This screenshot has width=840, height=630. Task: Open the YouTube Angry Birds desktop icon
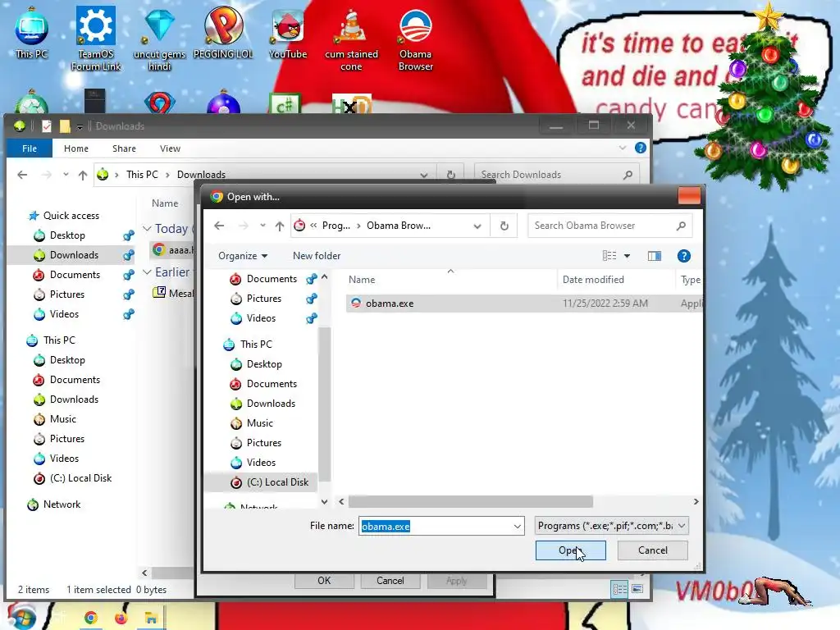(x=288, y=34)
